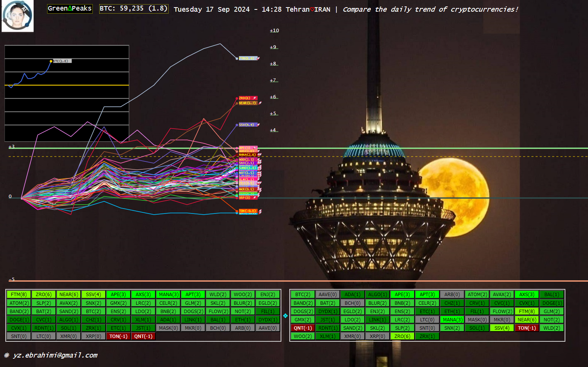The image size is (588, 367).
Task: Click the snowflake icon beside the email
Action: pos(6,355)
